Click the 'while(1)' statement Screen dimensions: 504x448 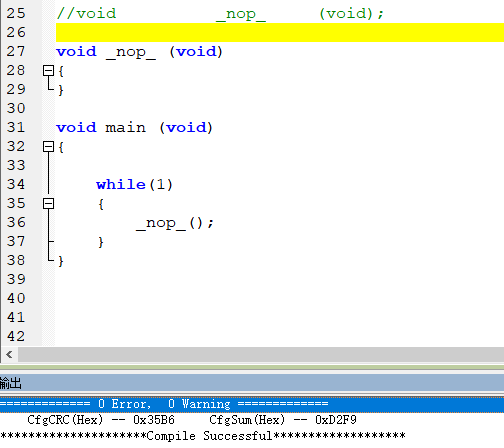click(134, 185)
